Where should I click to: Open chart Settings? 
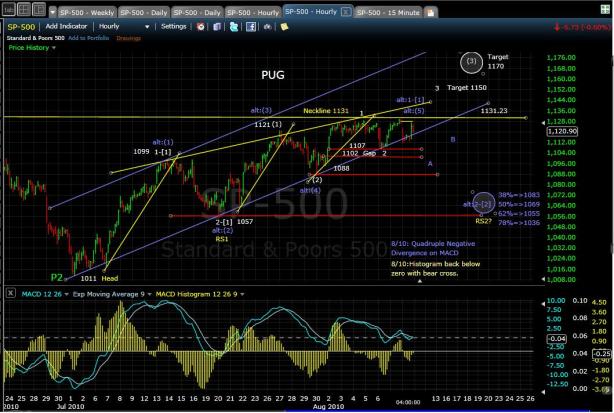[173, 26]
